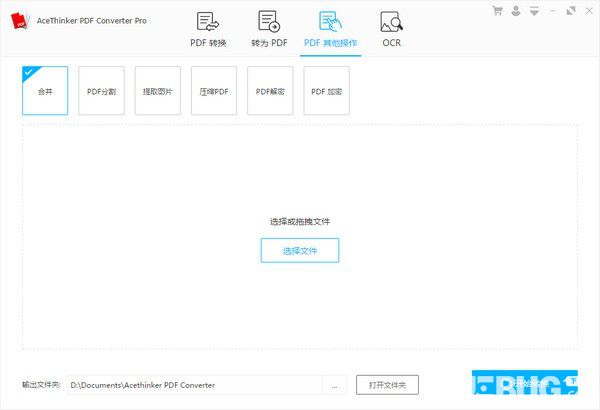The height and width of the screenshot is (410, 600).
Task: Click the AceThinker PDF logo icon
Action: 20,21
